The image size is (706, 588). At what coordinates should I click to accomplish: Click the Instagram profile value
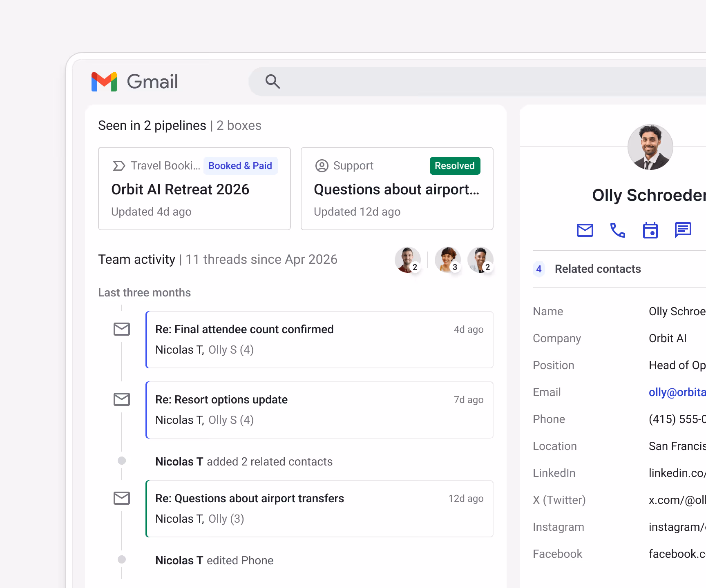click(677, 527)
